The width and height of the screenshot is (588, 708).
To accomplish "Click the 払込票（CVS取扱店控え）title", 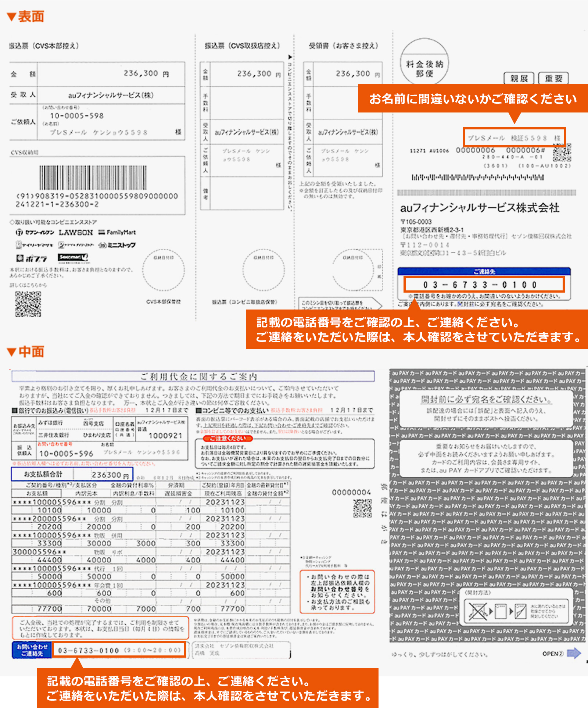I will tap(243, 46).
